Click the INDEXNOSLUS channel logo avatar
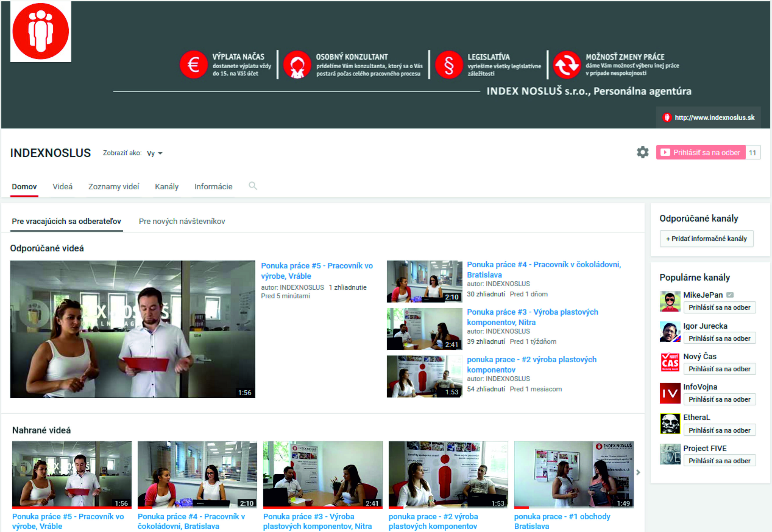Viewport: 772px width, 532px height. pyautogui.click(x=41, y=32)
